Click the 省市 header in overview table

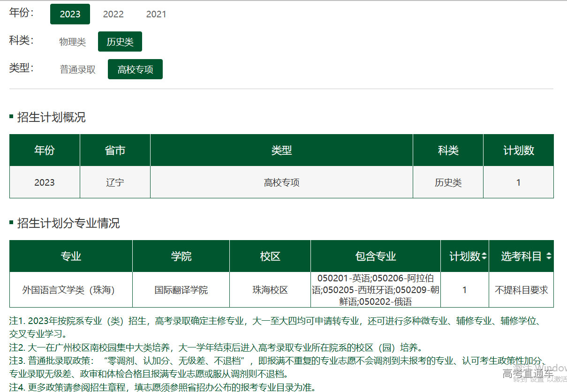click(115, 151)
